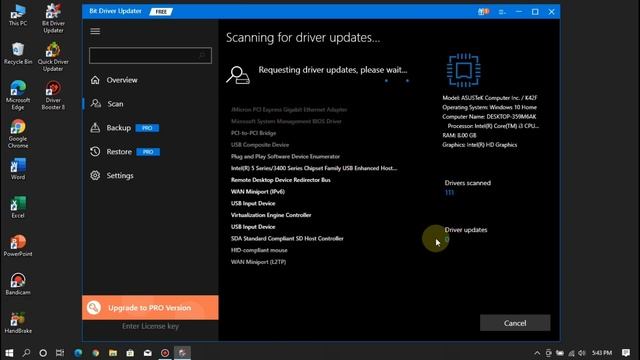Image resolution: width=640 pixels, height=360 pixels.
Task: Click the FREE badge in the title bar
Action: [x=161, y=12]
